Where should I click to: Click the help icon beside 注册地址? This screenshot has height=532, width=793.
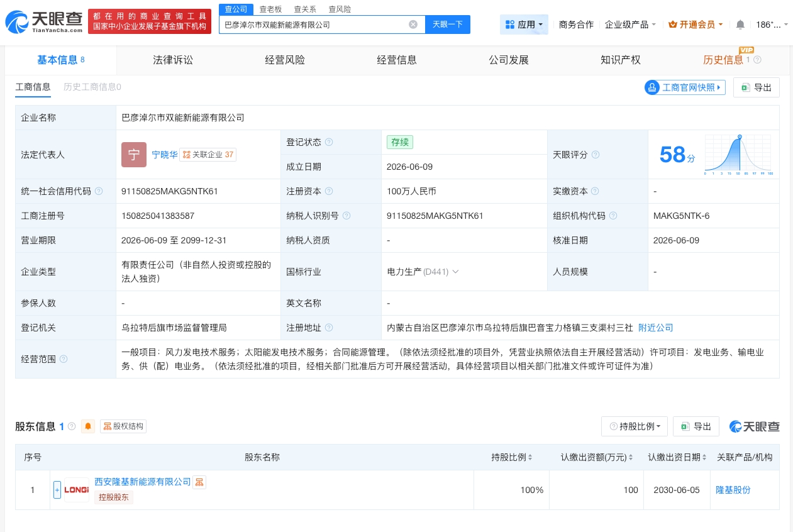[x=329, y=328]
